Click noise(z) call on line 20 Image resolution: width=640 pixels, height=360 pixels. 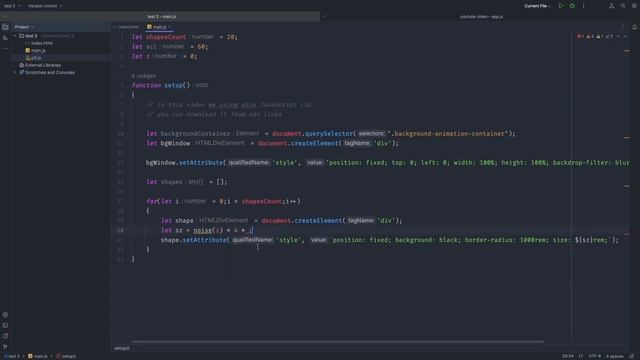[208, 230]
